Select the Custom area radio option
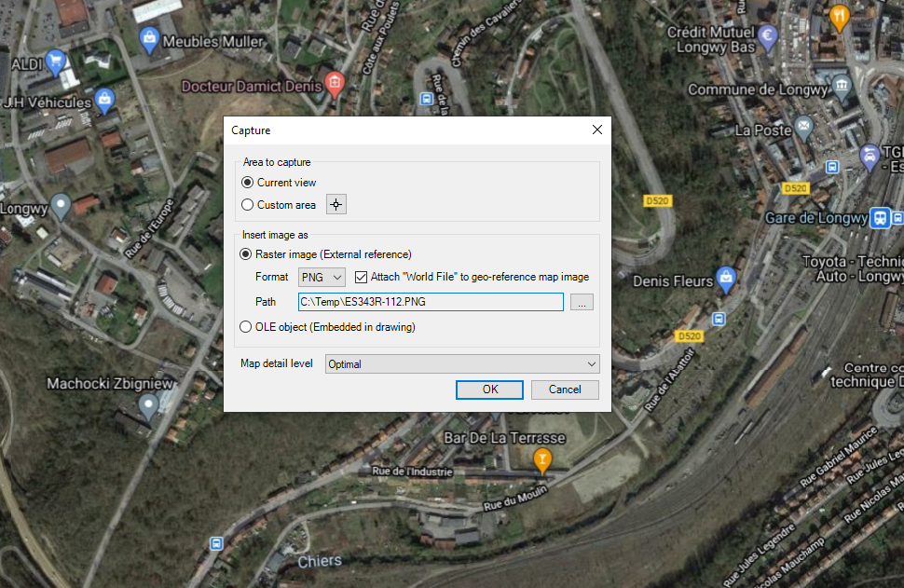 coord(248,205)
